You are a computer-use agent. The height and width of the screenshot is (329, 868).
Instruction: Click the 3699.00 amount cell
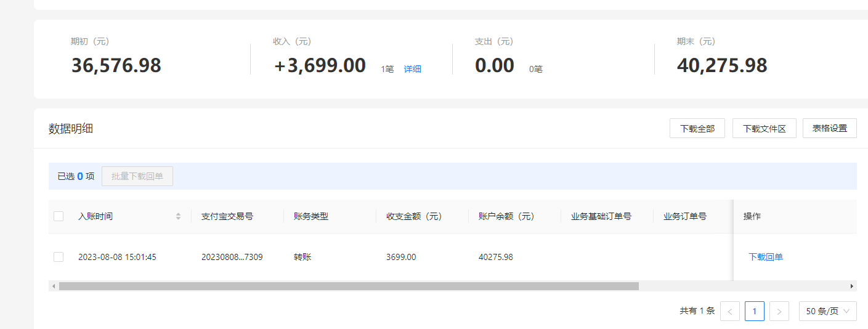click(401, 257)
